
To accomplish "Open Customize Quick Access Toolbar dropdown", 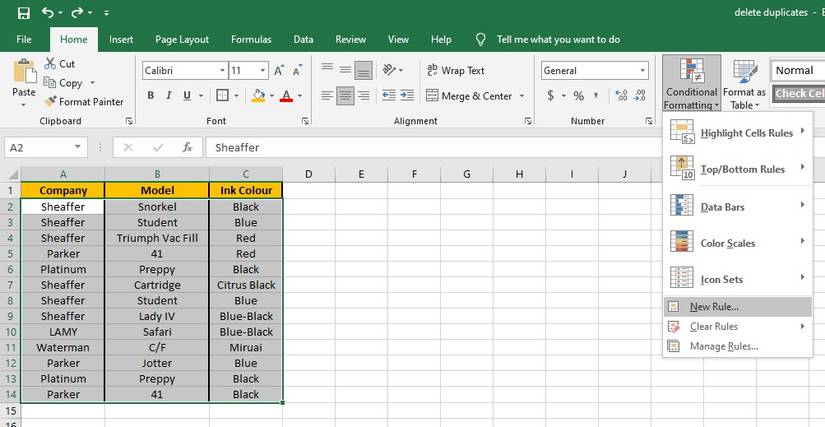I will 107,14.
